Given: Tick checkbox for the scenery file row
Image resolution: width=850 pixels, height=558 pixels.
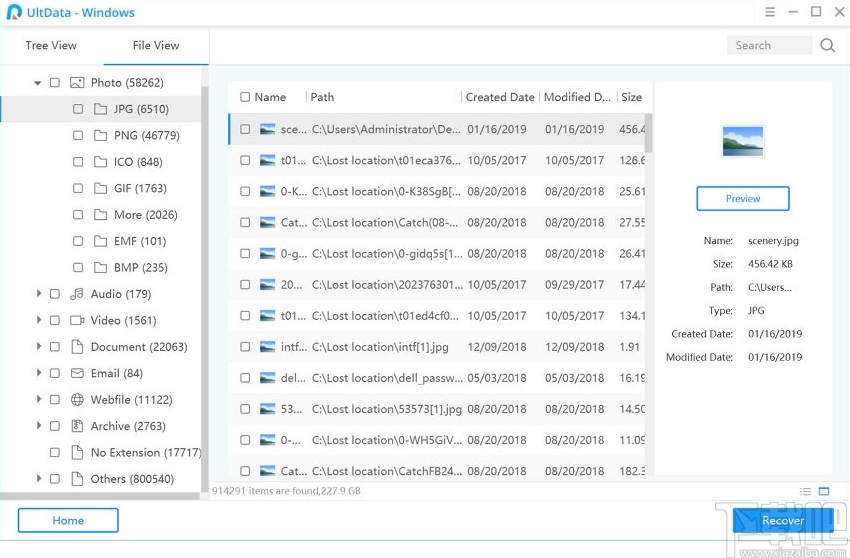Looking at the screenshot, I should click(245, 129).
